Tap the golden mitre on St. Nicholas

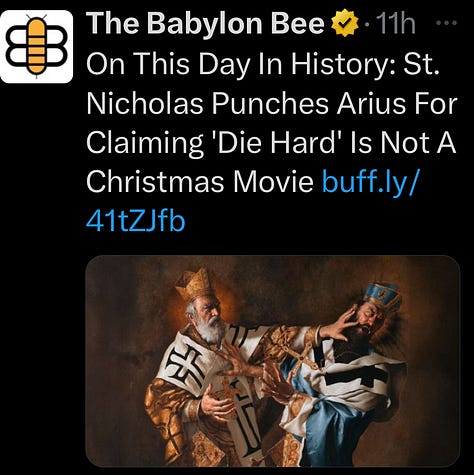(195, 284)
